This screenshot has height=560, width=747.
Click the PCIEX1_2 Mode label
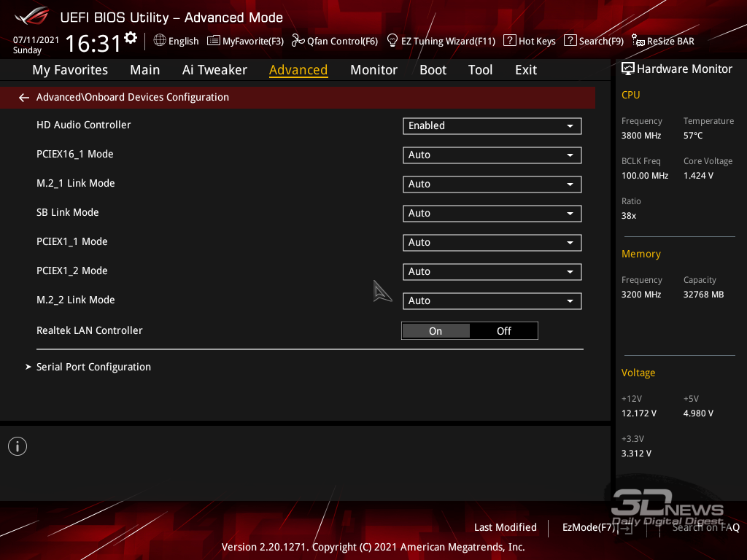pyautogui.click(x=72, y=271)
